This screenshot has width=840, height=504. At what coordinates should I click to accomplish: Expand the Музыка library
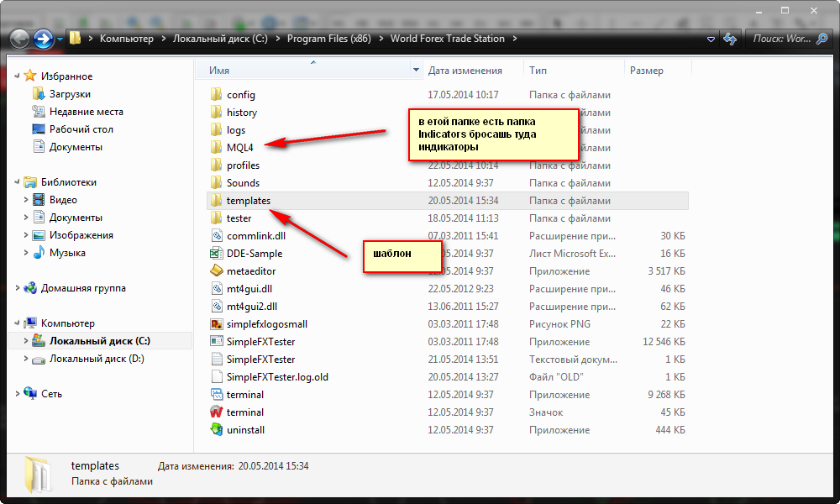[26, 253]
